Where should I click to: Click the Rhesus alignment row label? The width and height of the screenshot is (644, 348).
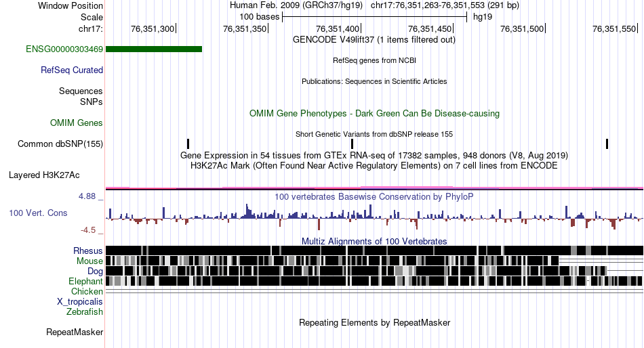click(x=88, y=251)
